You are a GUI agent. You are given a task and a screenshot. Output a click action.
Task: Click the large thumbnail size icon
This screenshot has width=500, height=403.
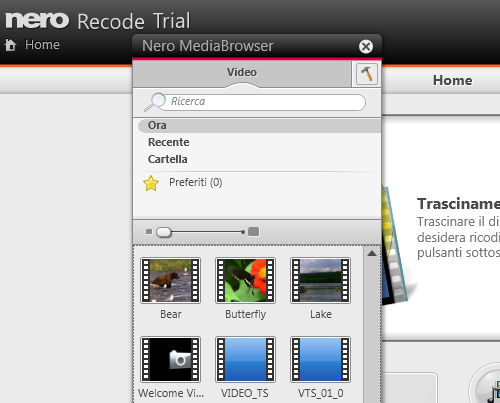pyautogui.click(x=253, y=231)
